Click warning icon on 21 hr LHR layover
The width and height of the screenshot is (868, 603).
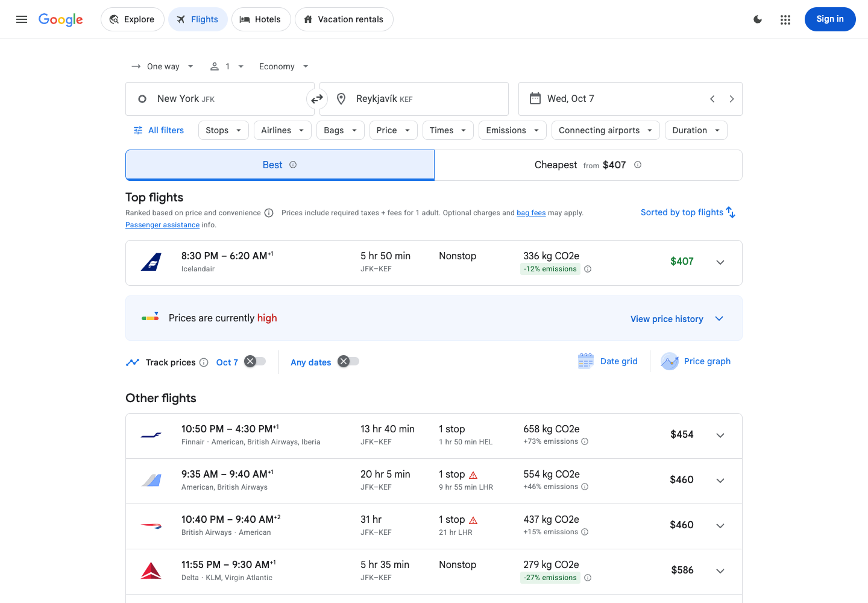[473, 520]
